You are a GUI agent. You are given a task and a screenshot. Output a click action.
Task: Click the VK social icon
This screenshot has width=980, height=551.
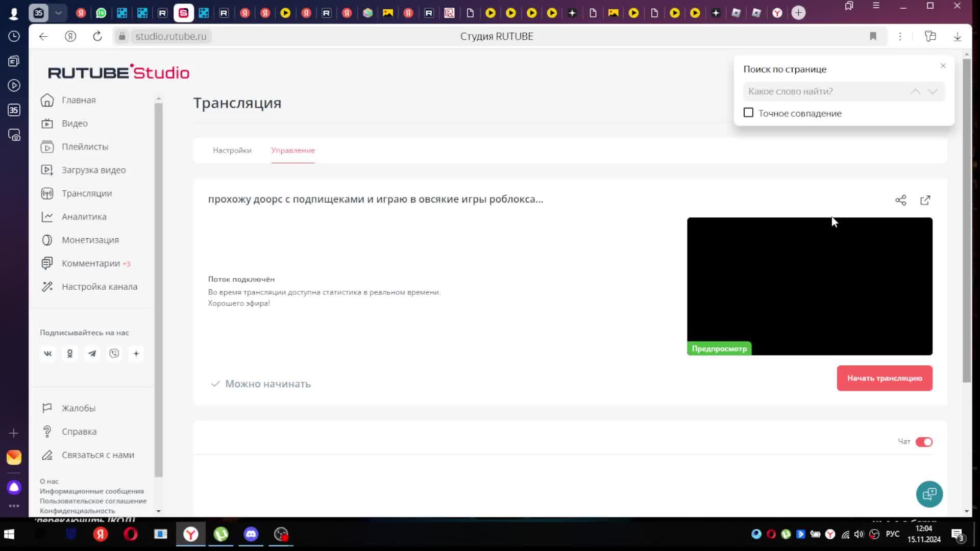point(48,354)
